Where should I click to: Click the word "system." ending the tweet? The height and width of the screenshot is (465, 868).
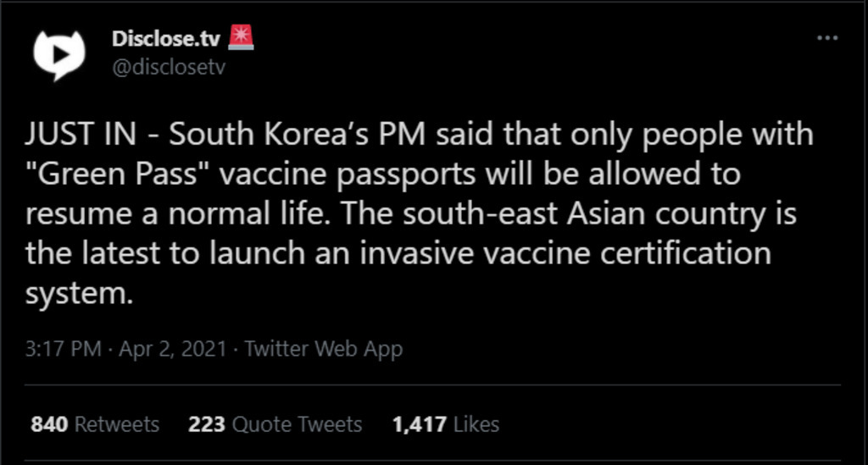pyautogui.click(x=80, y=293)
